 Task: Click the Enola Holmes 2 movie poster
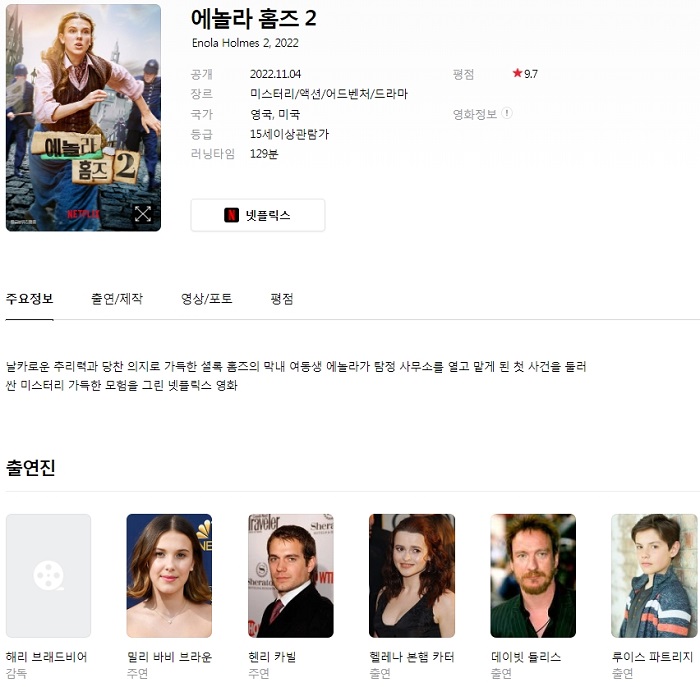[x=83, y=118]
